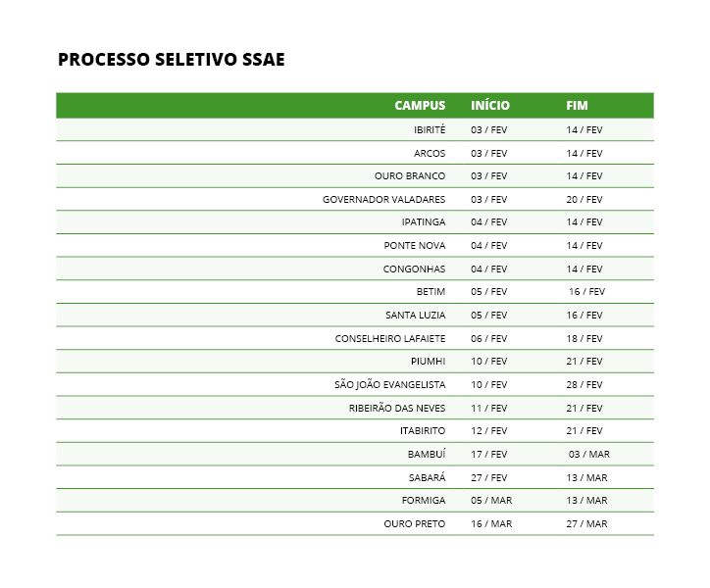This screenshot has width=710, height=588.
Task: Click the PROCESSO SELETIVO SSAE title
Action: point(172,60)
